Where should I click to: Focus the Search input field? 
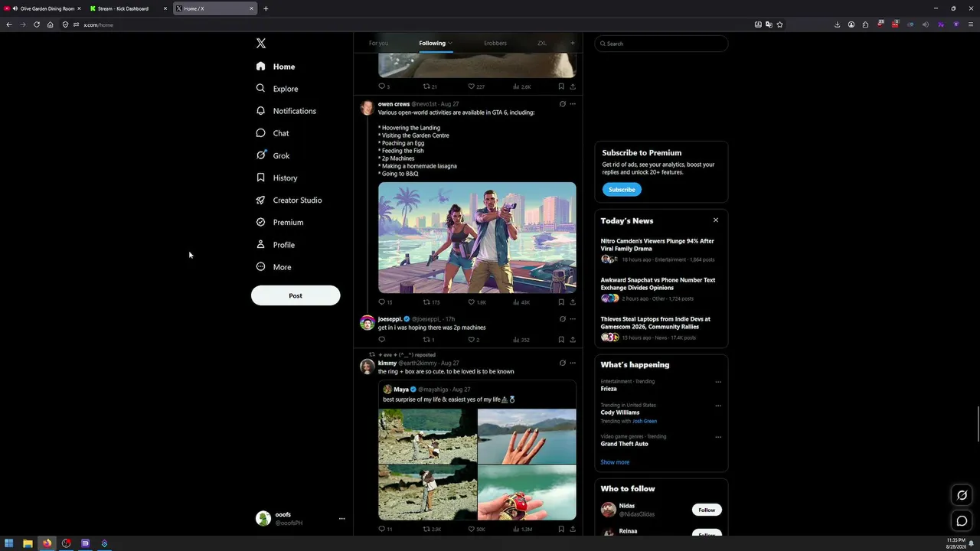661,44
